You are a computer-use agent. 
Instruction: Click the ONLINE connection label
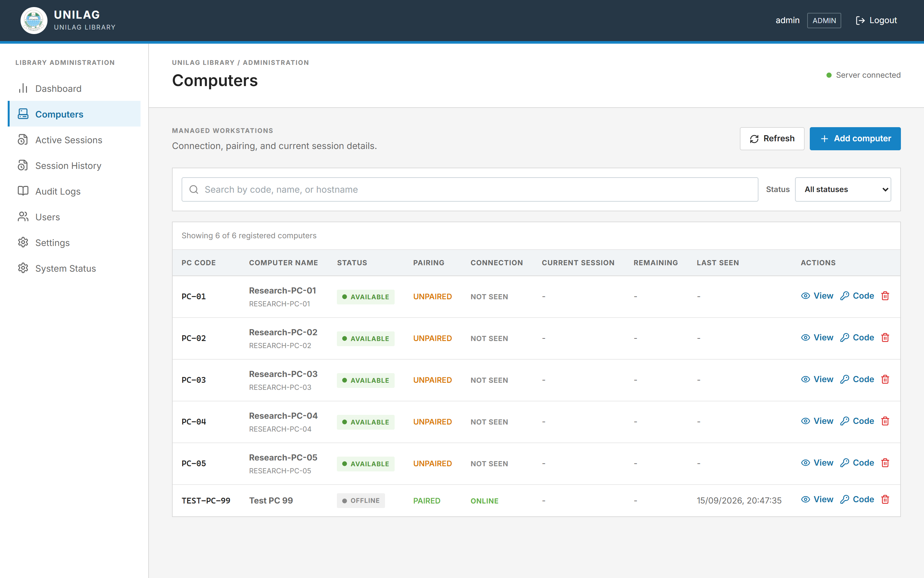[484, 501]
